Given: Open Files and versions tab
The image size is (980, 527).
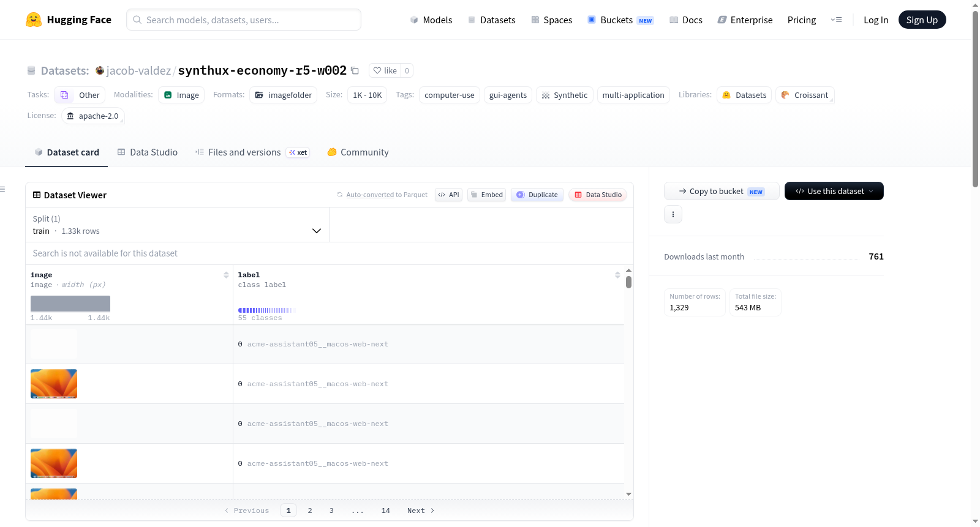Looking at the screenshot, I should click(x=252, y=152).
